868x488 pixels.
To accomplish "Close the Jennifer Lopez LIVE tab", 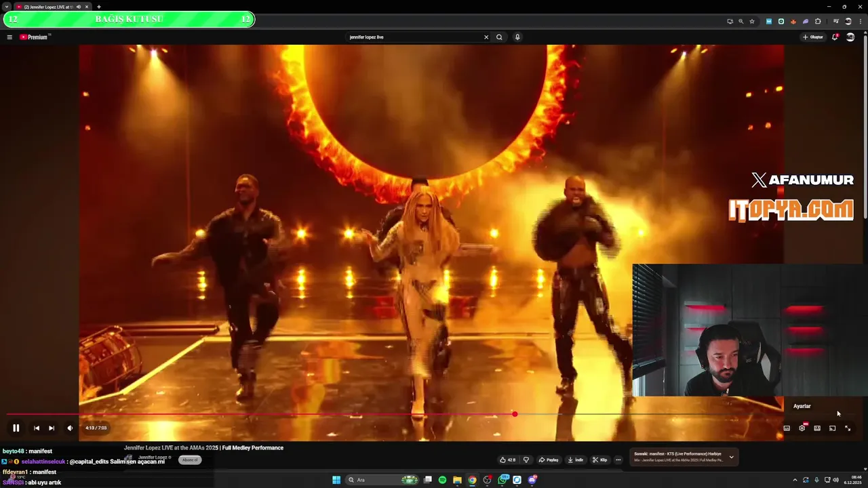I will [x=87, y=7].
